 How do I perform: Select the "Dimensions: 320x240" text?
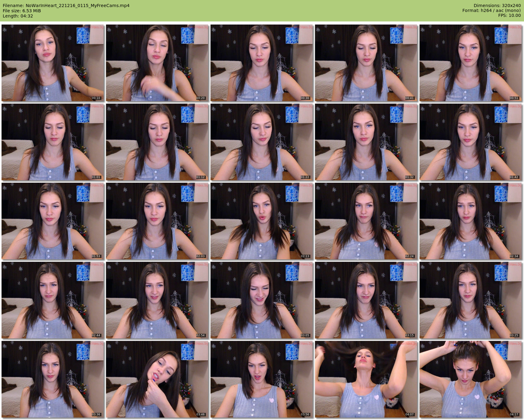click(497, 6)
